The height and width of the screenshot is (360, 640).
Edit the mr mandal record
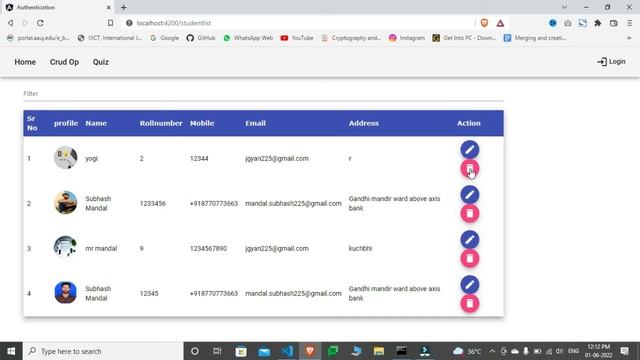(469, 240)
